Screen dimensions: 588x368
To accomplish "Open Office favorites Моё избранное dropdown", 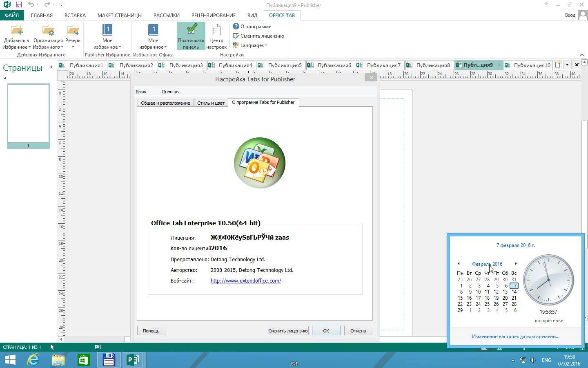I will coord(153,37).
